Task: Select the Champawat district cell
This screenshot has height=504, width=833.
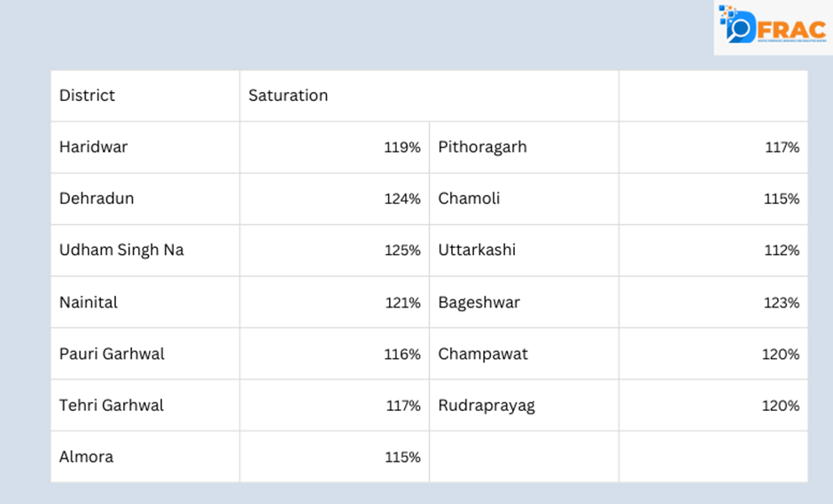Action: 483,353
